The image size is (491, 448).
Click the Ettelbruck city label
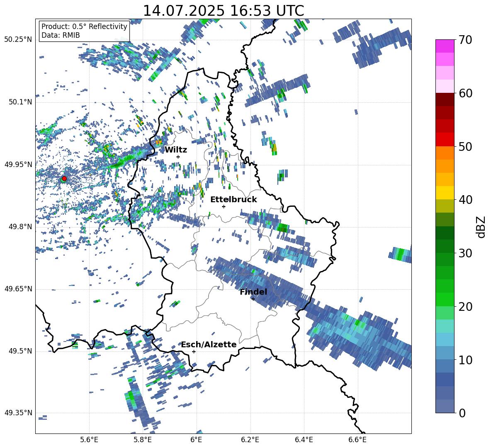coord(233,200)
